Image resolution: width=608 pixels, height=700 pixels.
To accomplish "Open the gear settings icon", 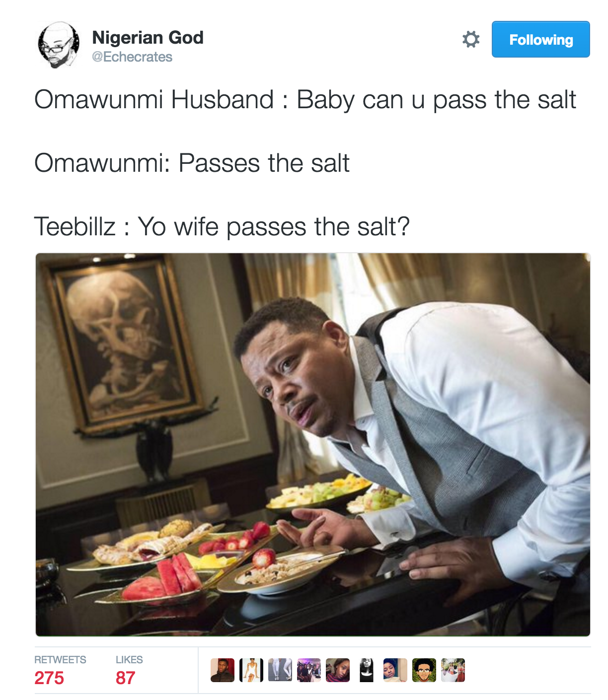I will [470, 39].
